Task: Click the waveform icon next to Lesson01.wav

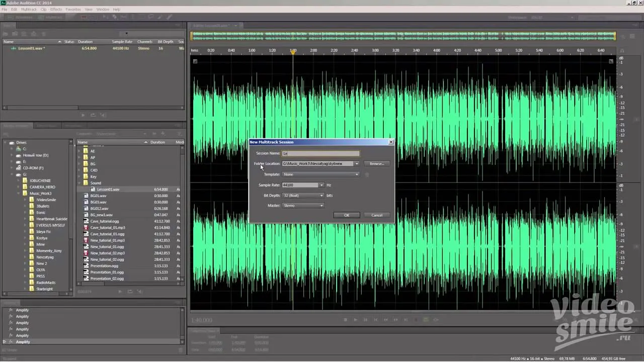Action: coord(14,48)
